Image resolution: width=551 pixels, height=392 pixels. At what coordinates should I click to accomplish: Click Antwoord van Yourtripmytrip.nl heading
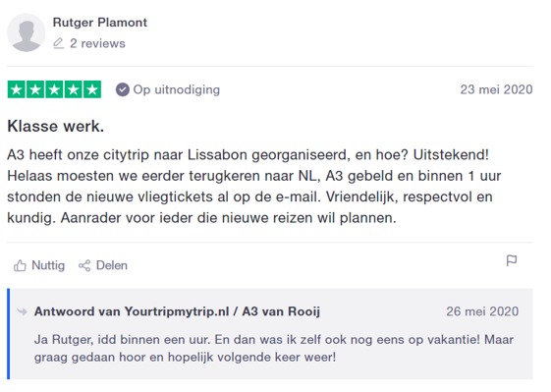(x=177, y=311)
